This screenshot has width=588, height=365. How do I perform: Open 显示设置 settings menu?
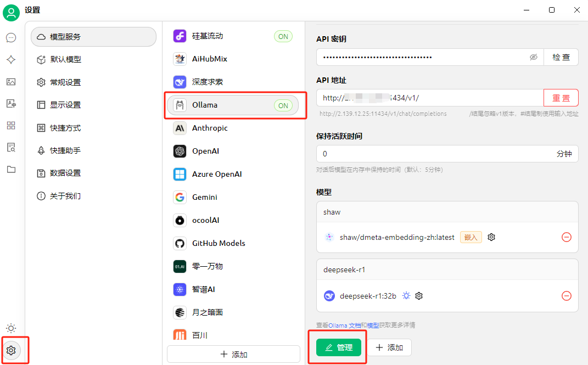click(x=93, y=105)
